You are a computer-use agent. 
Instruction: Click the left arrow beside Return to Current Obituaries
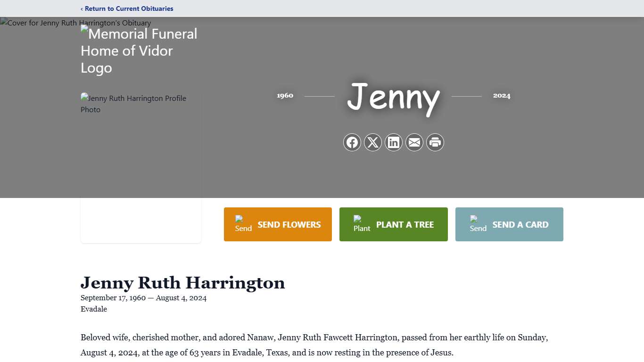pos(82,8)
